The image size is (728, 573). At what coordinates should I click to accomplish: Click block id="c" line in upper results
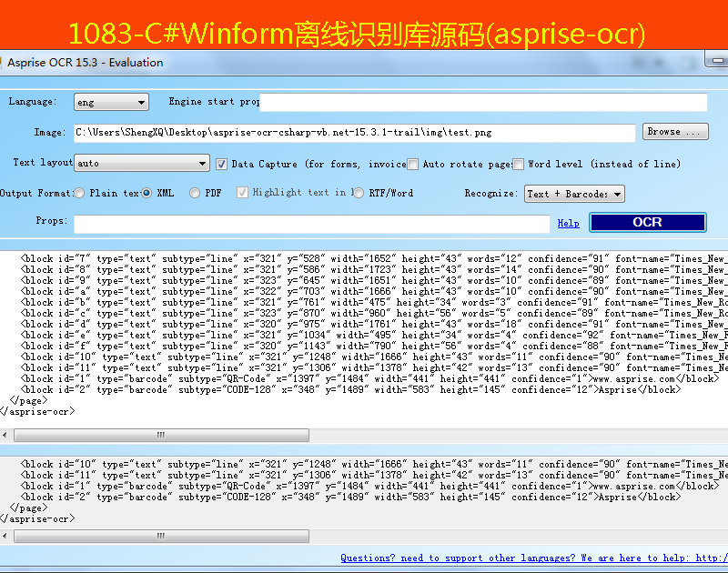[374, 314]
